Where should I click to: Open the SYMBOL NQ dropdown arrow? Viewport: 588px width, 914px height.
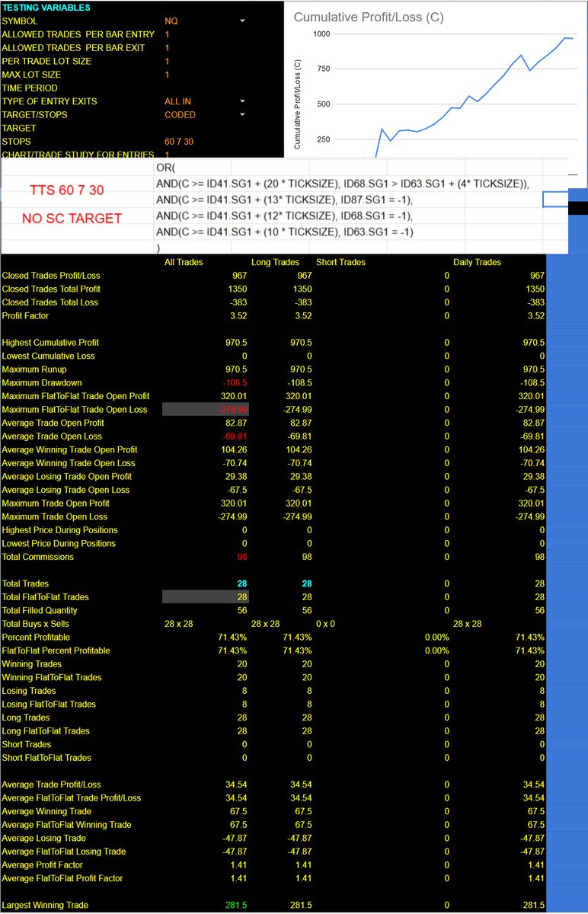[242, 21]
